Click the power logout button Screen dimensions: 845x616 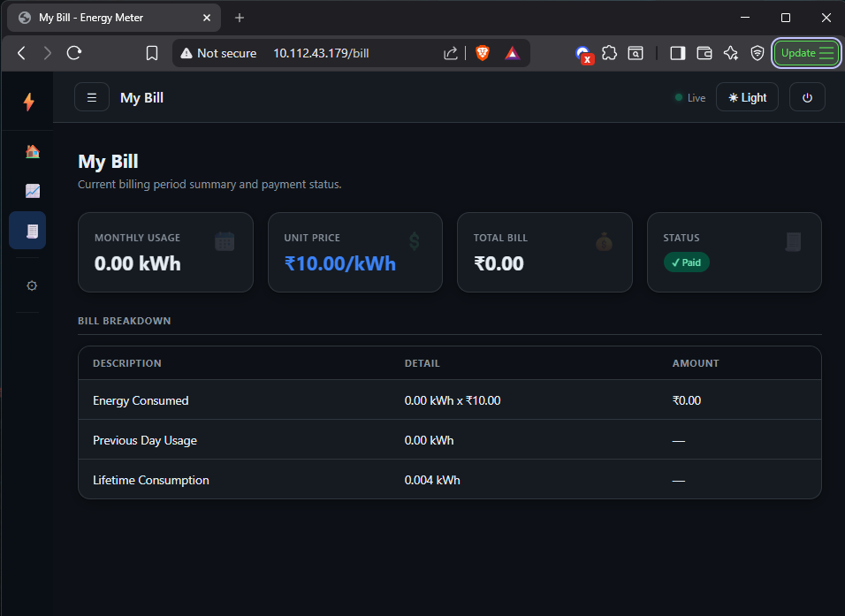807,97
